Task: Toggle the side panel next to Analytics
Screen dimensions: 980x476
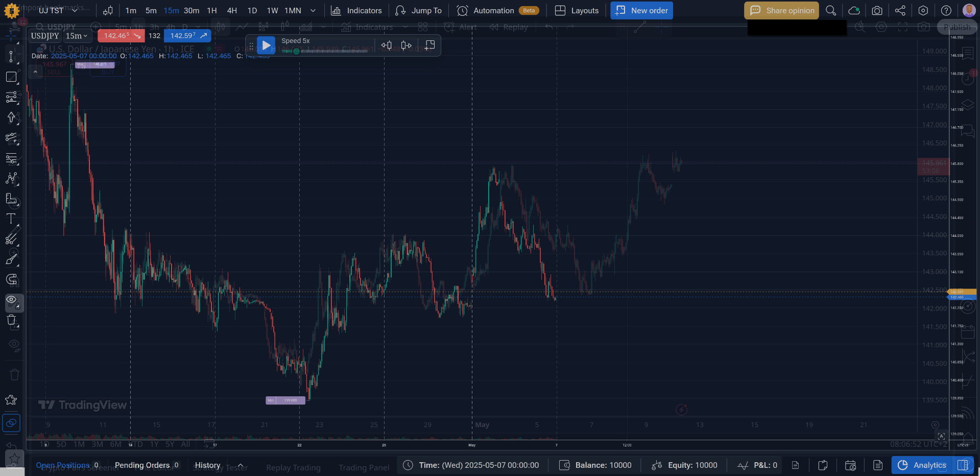Action: [963, 465]
